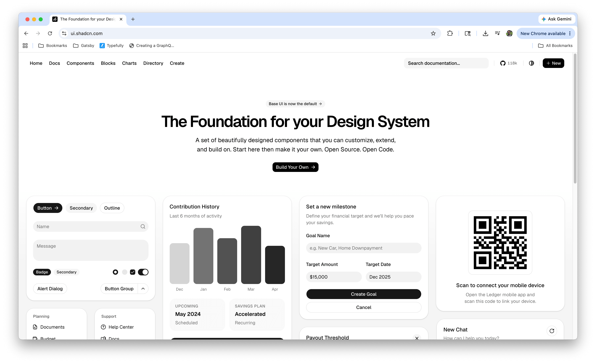This screenshot has width=596, height=364.
Task: Focus the Message textarea
Action: (91, 250)
